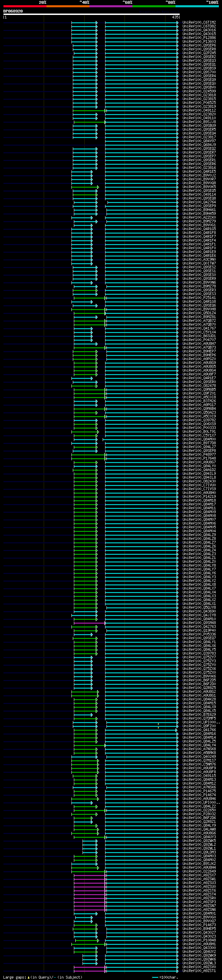Select hit label UniRef100_P17648
222x980 pixels.
(x=199, y=459)
